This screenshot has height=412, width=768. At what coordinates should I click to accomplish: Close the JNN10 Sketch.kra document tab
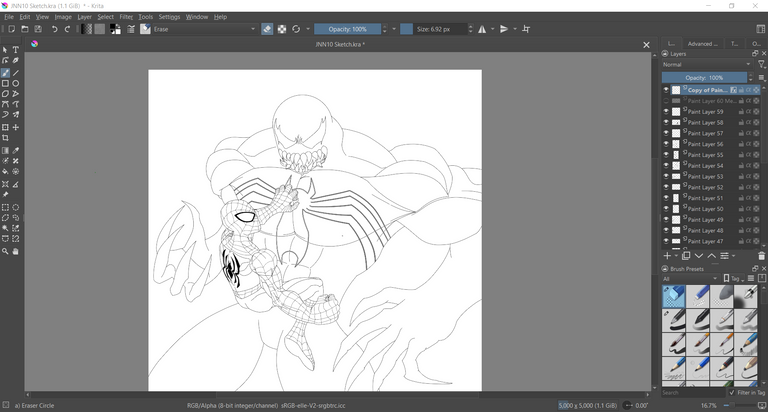pos(647,45)
